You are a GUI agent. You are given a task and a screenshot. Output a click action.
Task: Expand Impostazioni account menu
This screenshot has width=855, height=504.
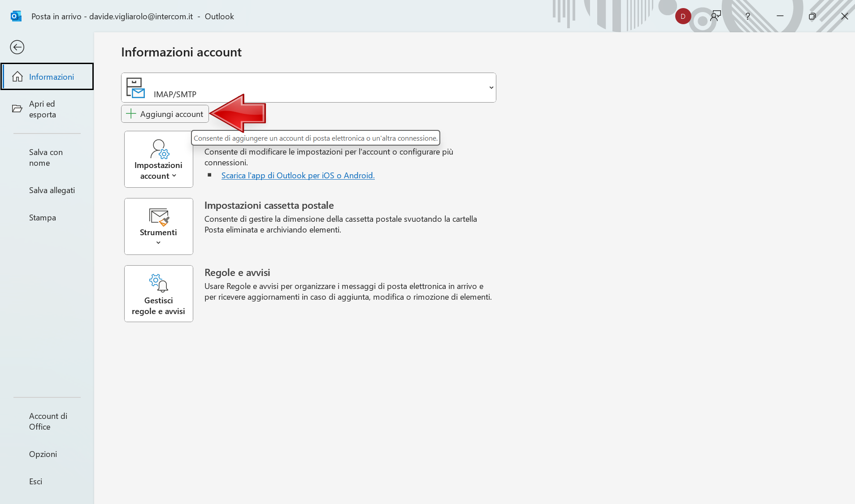click(x=158, y=159)
